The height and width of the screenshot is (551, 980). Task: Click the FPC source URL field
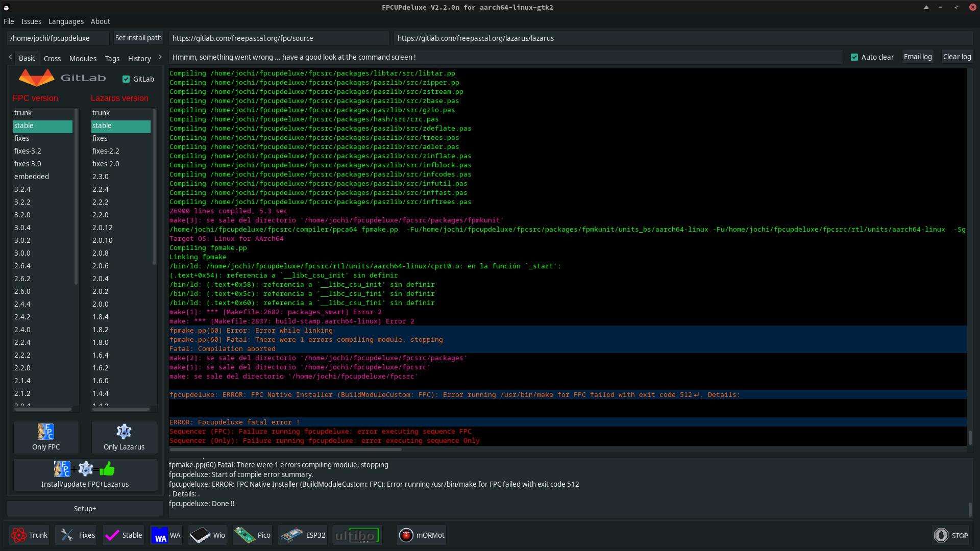tap(279, 38)
